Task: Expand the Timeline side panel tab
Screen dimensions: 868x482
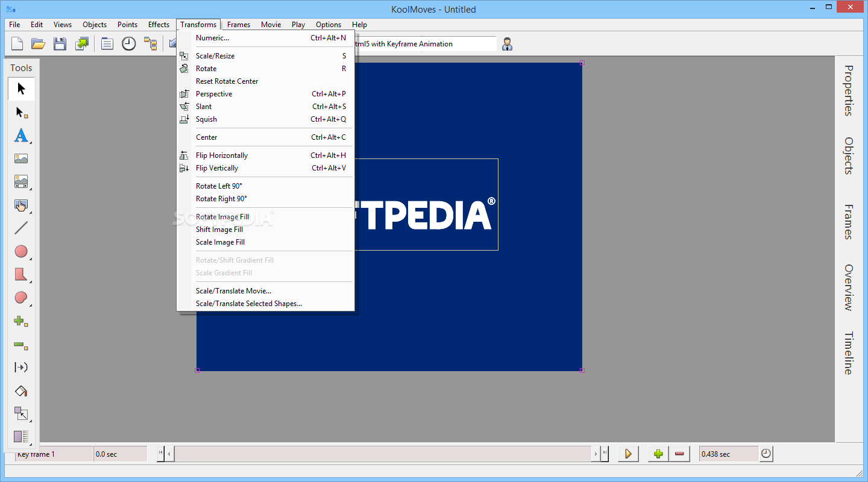Action: (848, 353)
